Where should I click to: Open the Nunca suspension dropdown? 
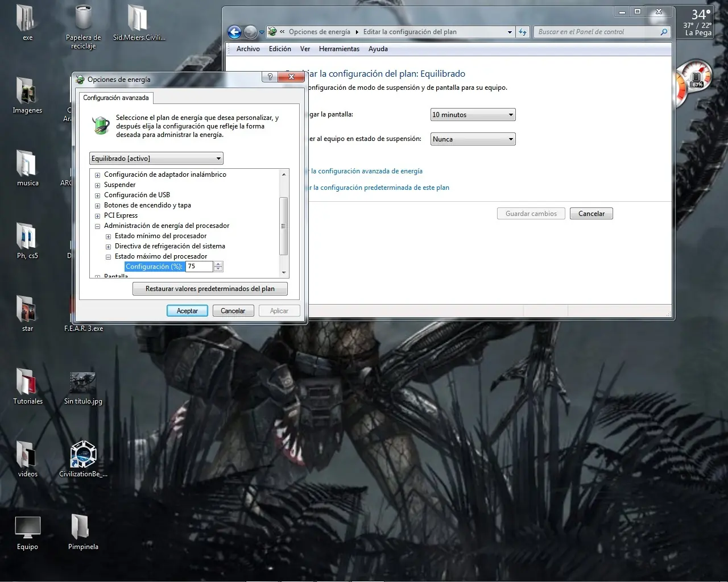click(x=473, y=139)
